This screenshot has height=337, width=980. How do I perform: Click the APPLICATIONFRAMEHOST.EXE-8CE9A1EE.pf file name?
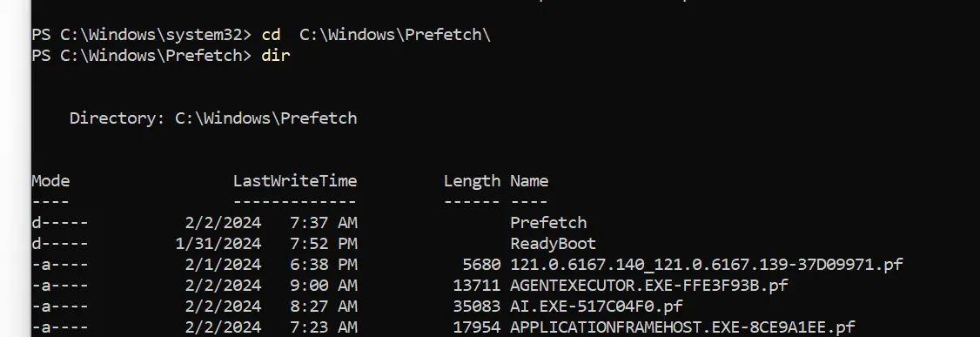click(682, 327)
